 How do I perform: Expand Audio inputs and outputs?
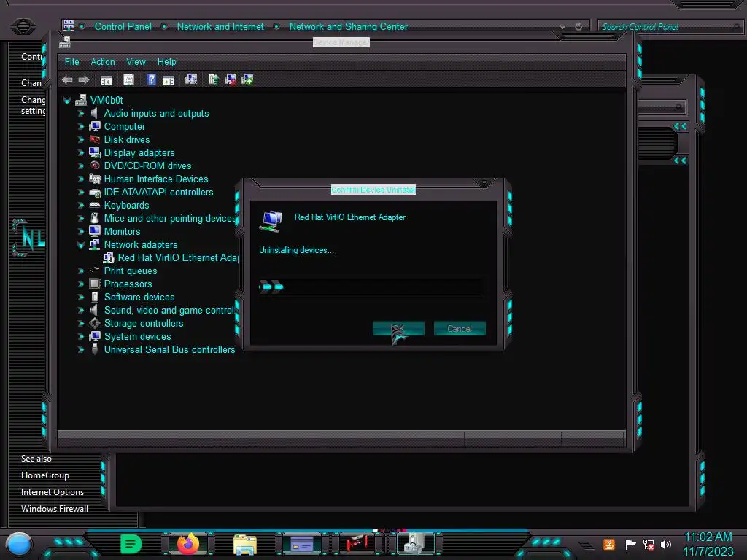point(80,113)
